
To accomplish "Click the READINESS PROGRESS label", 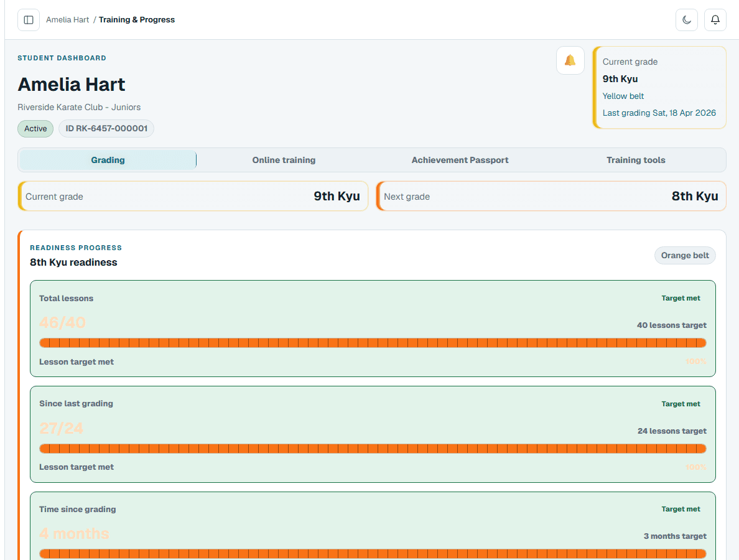I will [76, 248].
